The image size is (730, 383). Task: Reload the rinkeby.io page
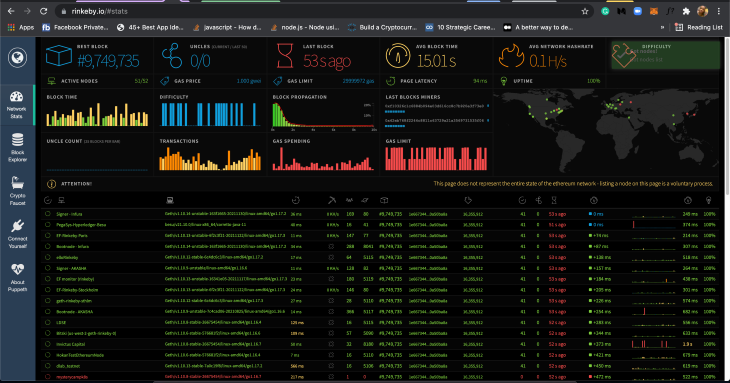tap(43, 11)
